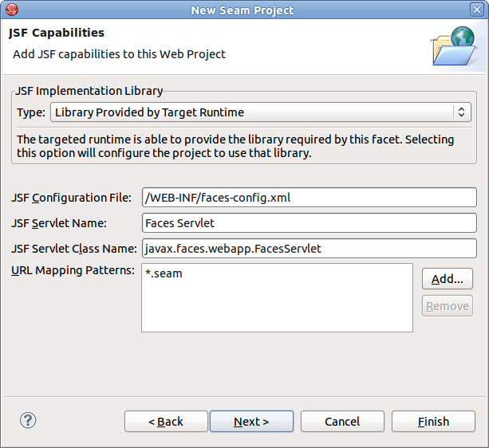The width and height of the screenshot is (489, 448).
Task: Click the web project folder globe icon
Action: [452, 47]
